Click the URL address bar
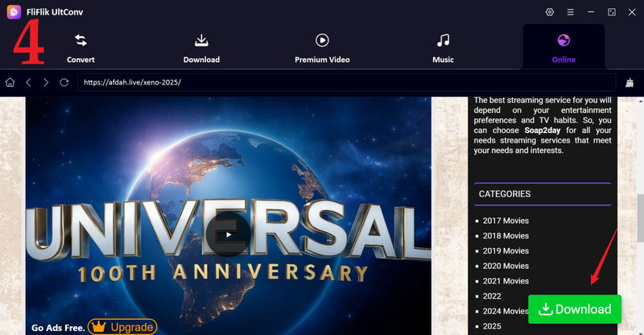This screenshot has width=644, height=335. 346,82
